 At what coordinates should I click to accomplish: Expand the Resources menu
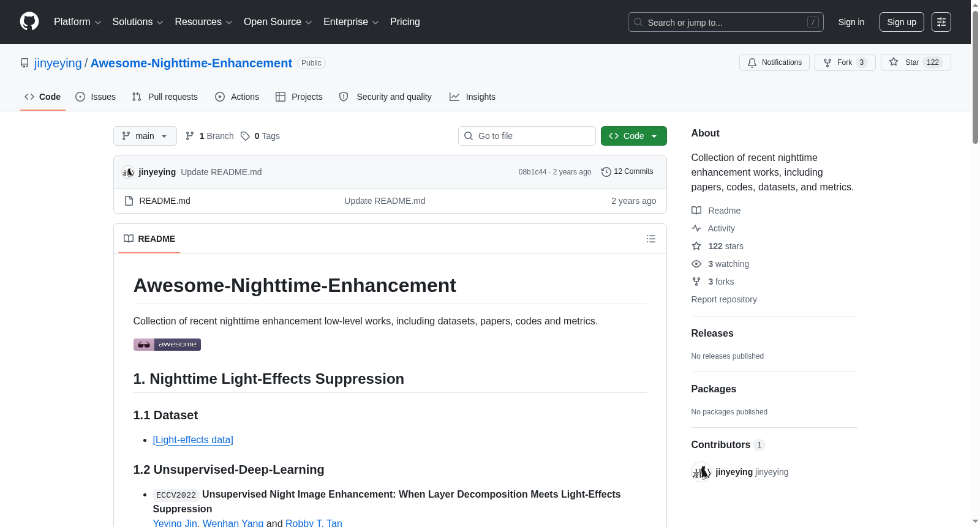(x=203, y=22)
